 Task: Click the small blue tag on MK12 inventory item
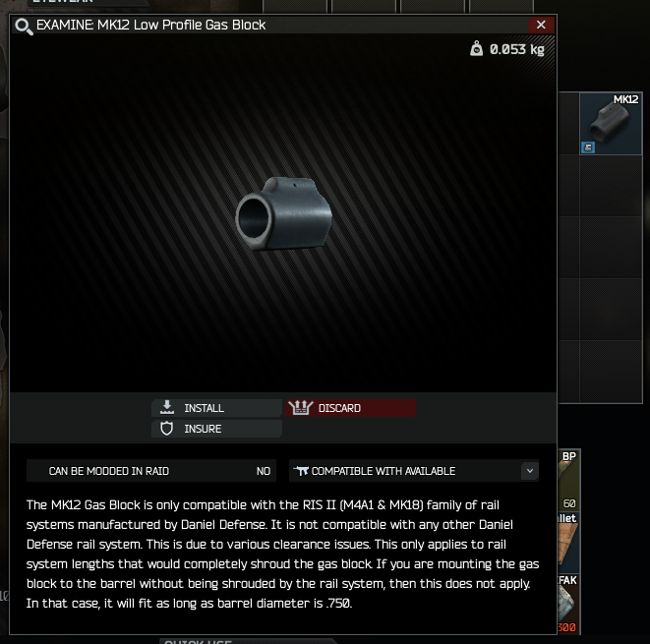tap(588, 147)
